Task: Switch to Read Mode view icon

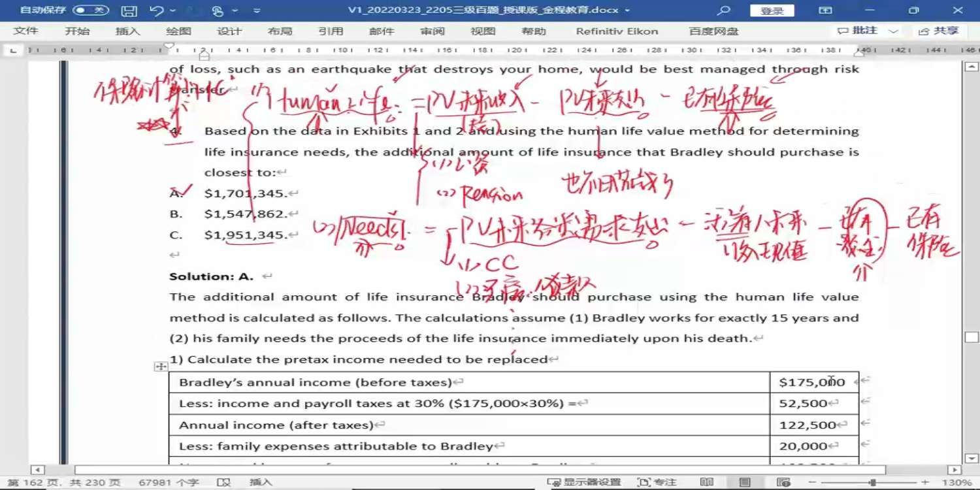Action: pos(707,482)
